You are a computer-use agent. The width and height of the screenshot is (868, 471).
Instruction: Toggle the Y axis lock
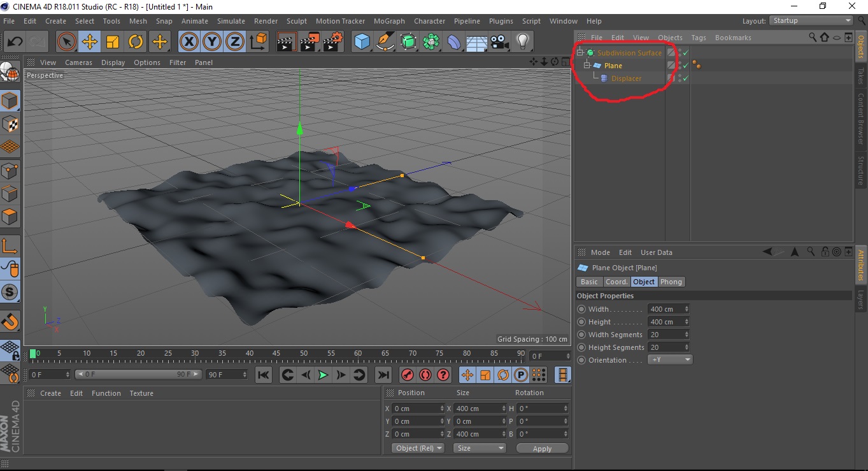212,42
